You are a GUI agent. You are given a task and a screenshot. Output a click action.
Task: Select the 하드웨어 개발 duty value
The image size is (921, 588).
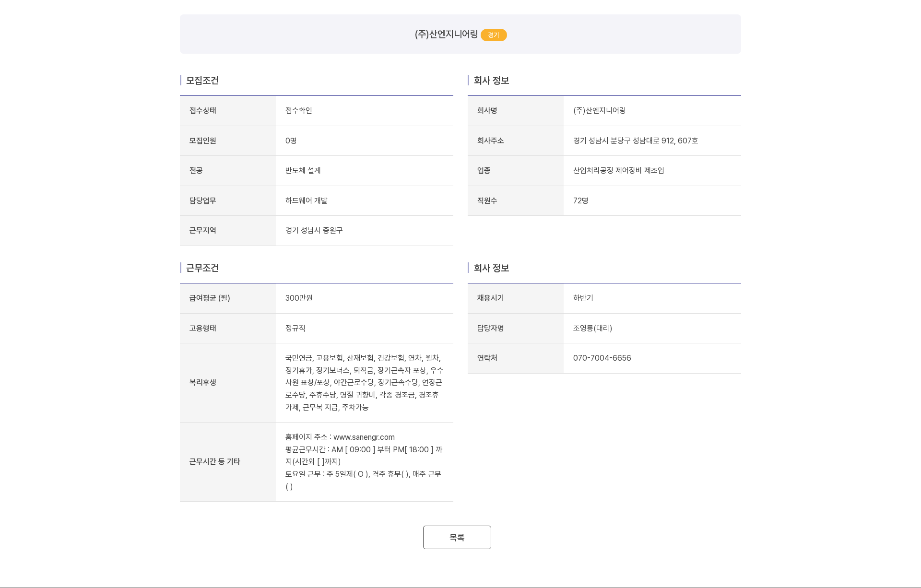coord(306,200)
